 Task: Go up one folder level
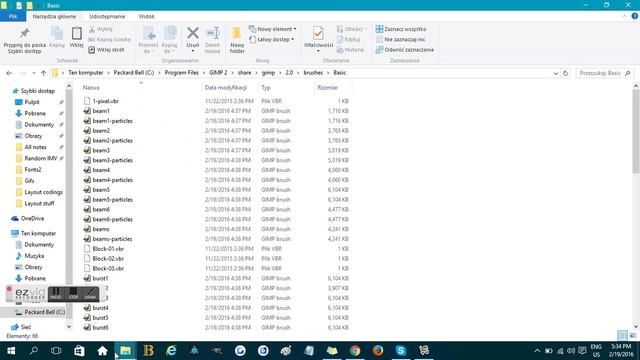43,73
